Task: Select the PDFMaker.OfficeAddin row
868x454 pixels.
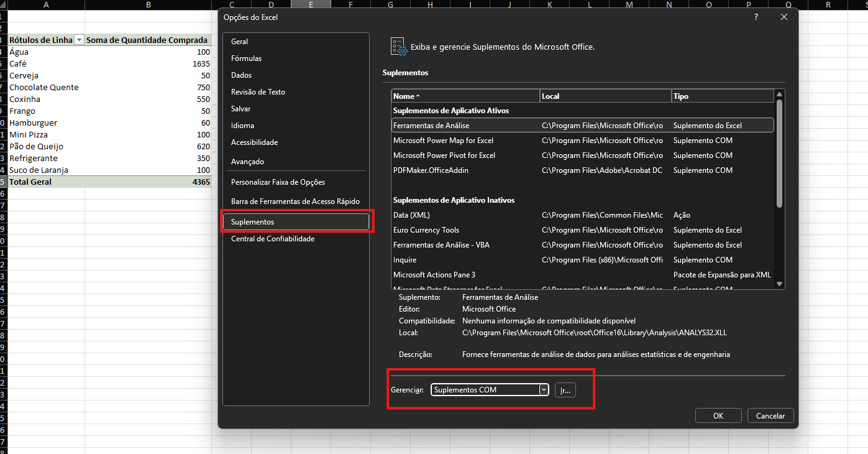Action: 583,170
